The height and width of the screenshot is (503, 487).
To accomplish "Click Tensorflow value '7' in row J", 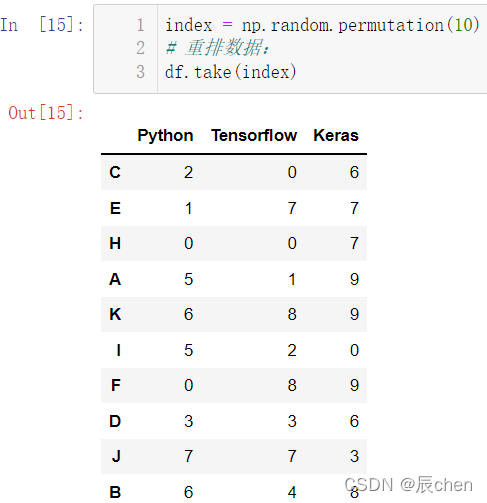I will 292,456.
